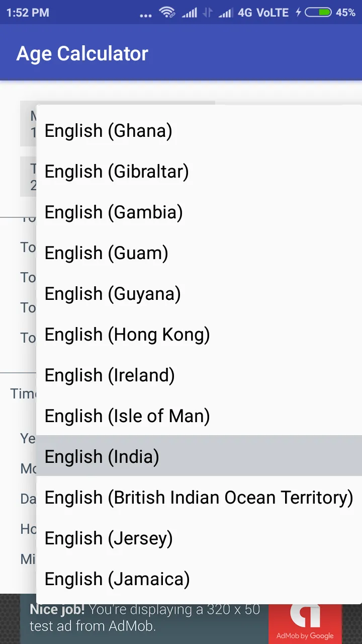Image resolution: width=362 pixels, height=644 pixels.
Task: Choose English (Gibraltar) locale
Action: point(199,172)
